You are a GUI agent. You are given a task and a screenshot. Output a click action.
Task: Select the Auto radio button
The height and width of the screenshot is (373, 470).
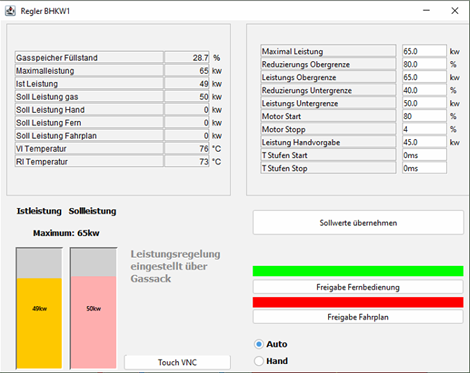[x=259, y=344]
